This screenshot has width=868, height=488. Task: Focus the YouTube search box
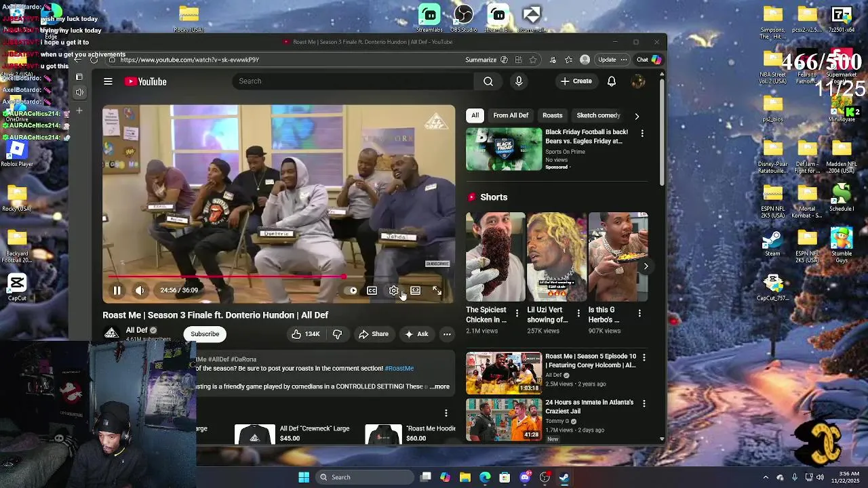point(353,81)
